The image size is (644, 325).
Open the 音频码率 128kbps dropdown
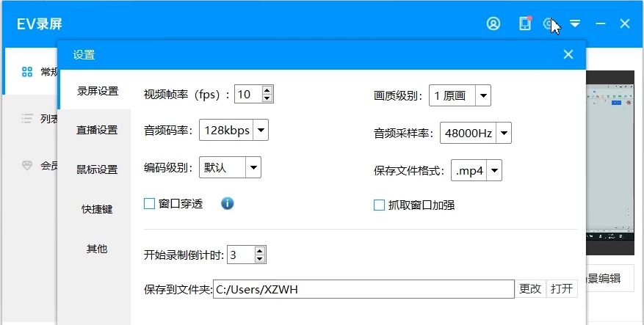[234, 130]
